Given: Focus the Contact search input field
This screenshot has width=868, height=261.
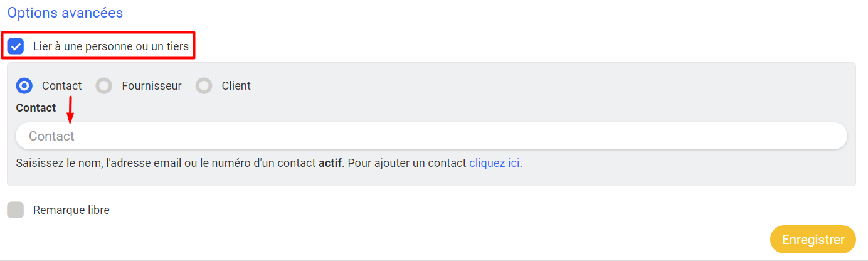Looking at the screenshot, I should point(431,136).
